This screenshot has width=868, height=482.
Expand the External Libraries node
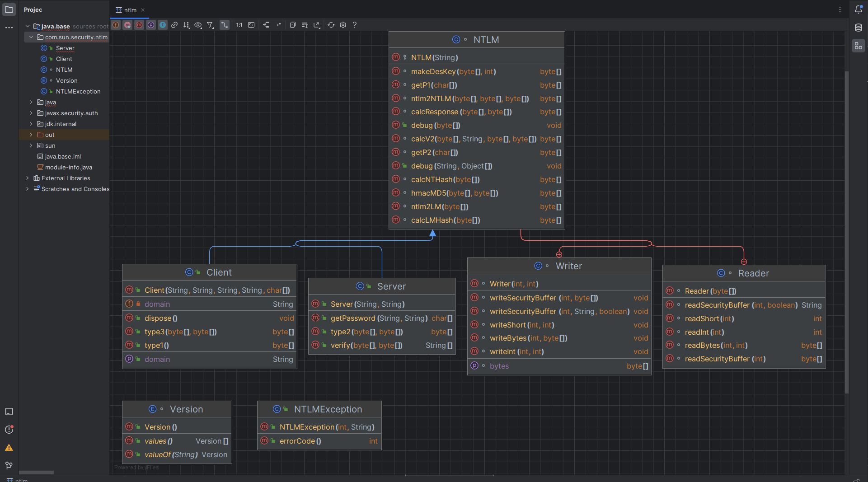28,178
